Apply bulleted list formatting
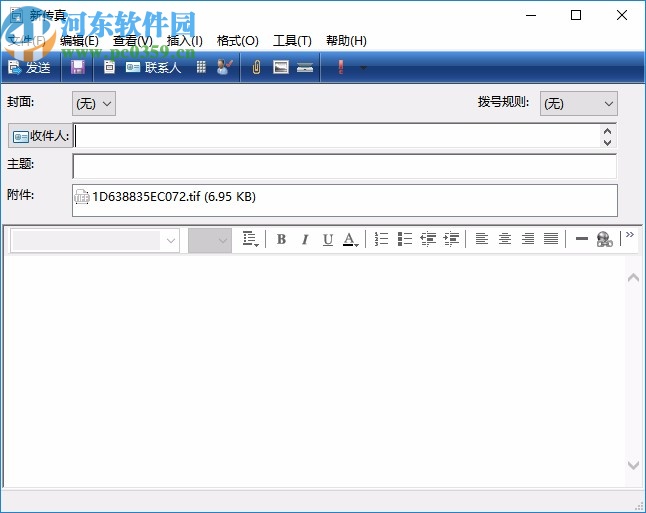The height and width of the screenshot is (513, 646). click(x=405, y=239)
